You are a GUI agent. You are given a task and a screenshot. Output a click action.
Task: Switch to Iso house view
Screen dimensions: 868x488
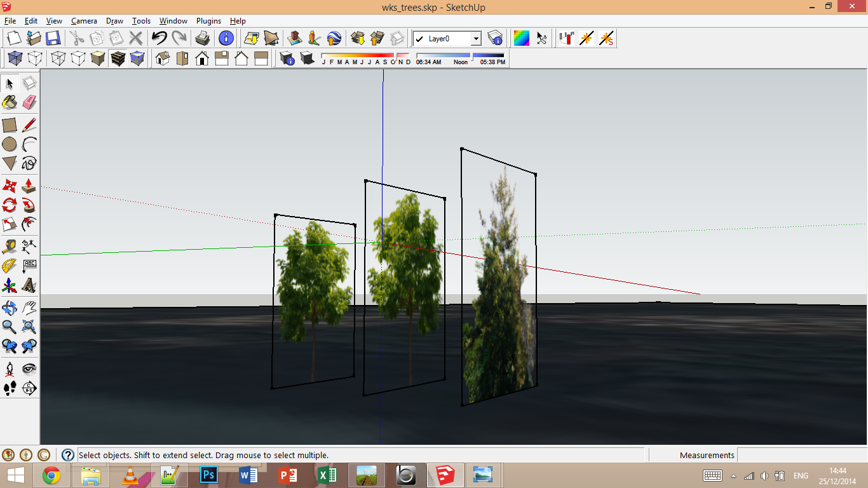pos(163,59)
